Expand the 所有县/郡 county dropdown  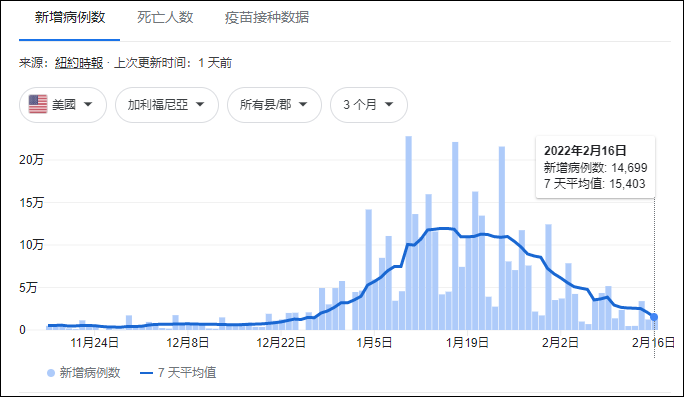pos(274,105)
